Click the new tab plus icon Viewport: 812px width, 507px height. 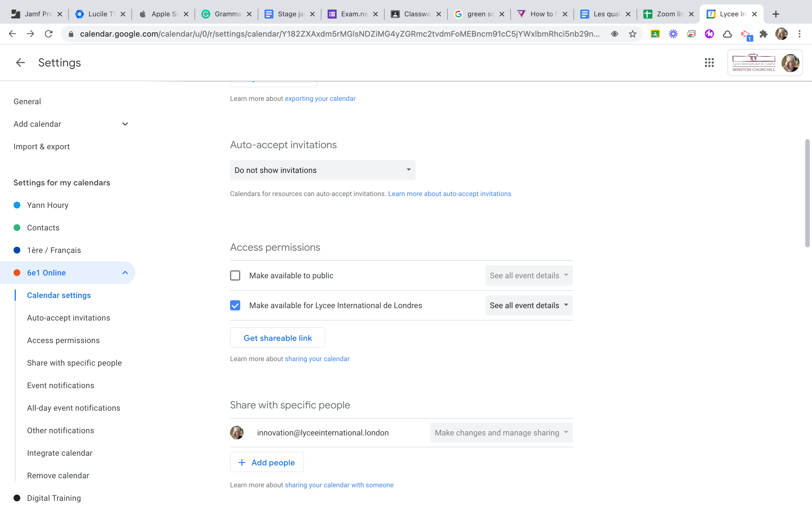coord(775,14)
